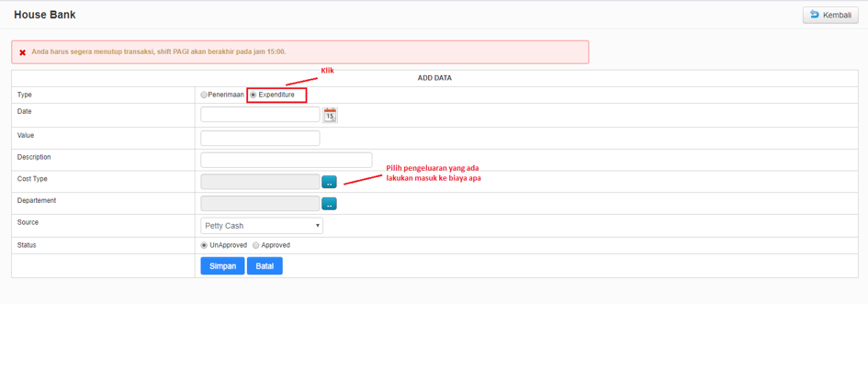Open the calendar date picker icon
The image size is (868, 370).
pos(330,115)
